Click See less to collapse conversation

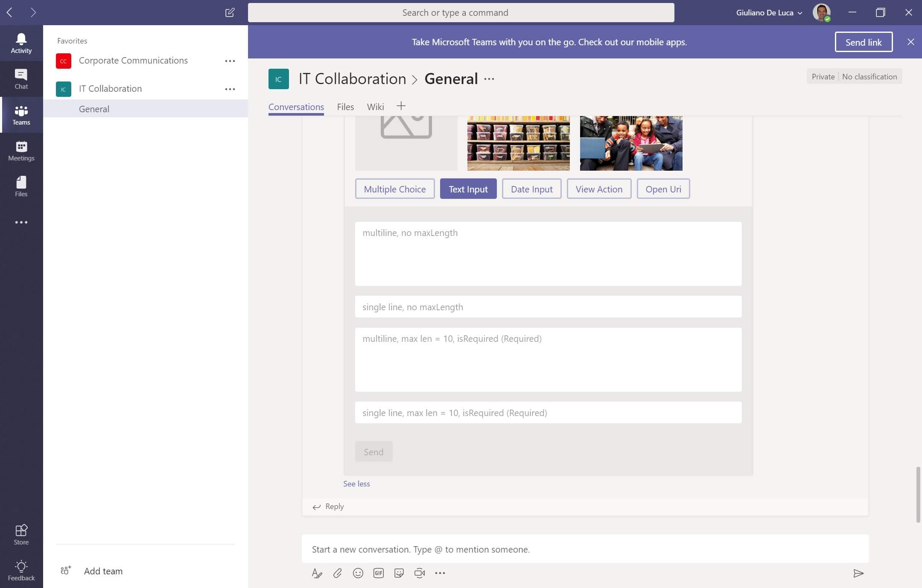(x=356, y=483)
